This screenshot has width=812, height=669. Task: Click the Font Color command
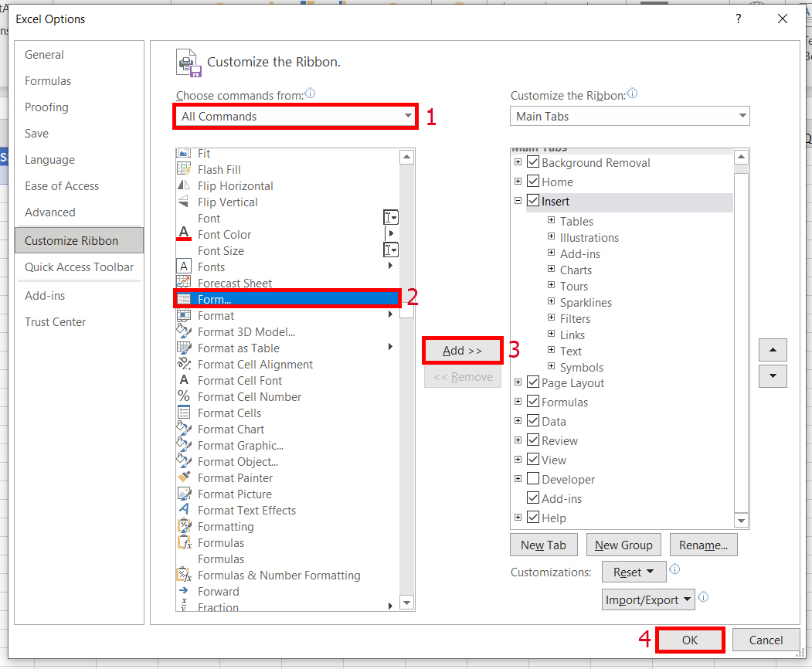tap(224, 234)
